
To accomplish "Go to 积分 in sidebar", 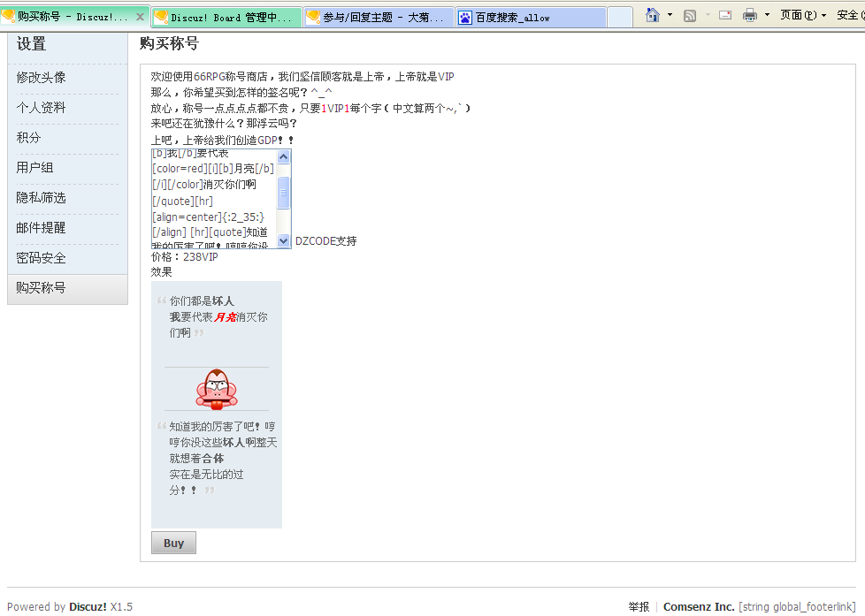I will [x=28, y=137].
